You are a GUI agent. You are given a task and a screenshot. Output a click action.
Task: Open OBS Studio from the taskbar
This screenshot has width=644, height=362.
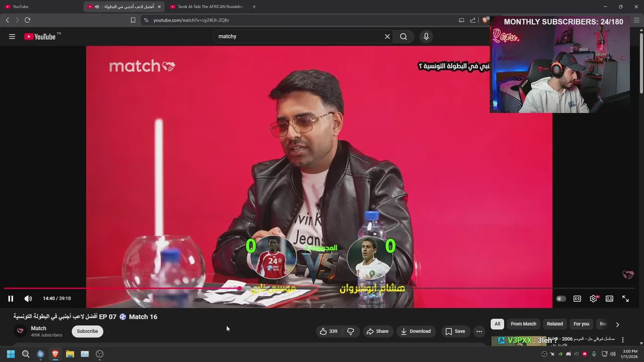100,354
